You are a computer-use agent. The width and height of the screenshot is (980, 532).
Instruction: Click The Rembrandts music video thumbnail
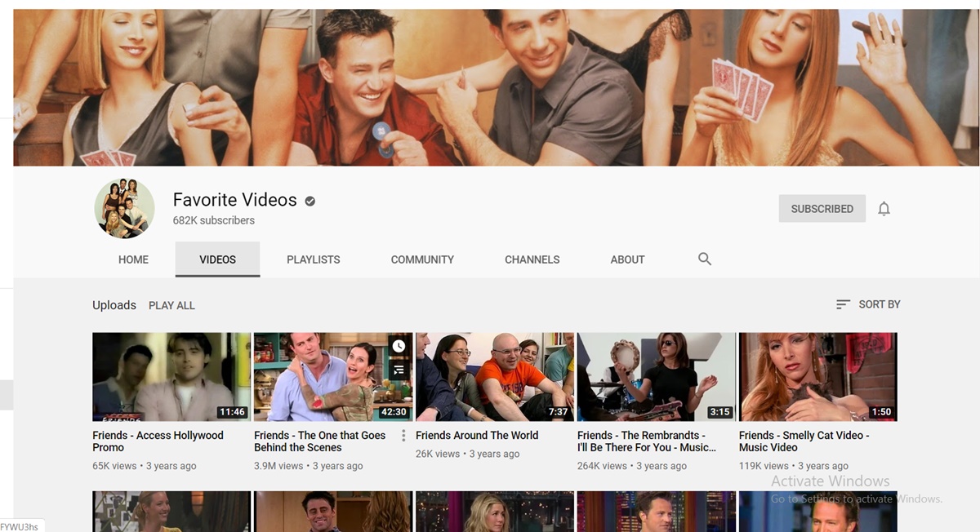(x=657, y=376)
